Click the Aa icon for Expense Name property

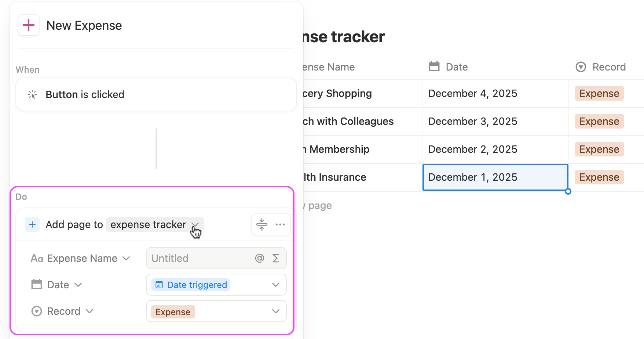click(x=37, y=258)
